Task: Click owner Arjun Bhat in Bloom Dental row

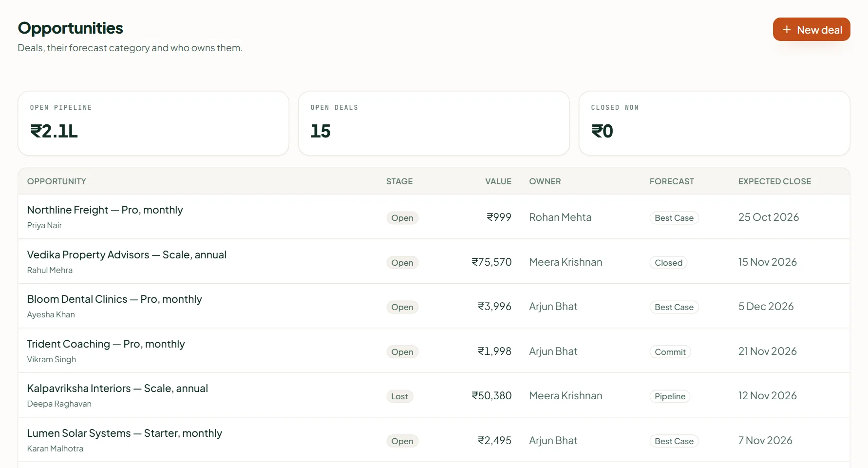Action: click(553, 307)
